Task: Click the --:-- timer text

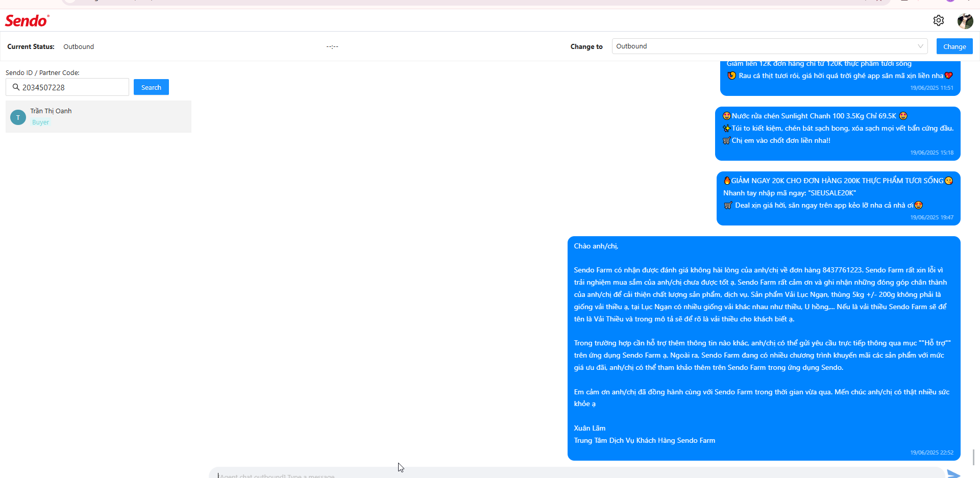Action: 332,46
